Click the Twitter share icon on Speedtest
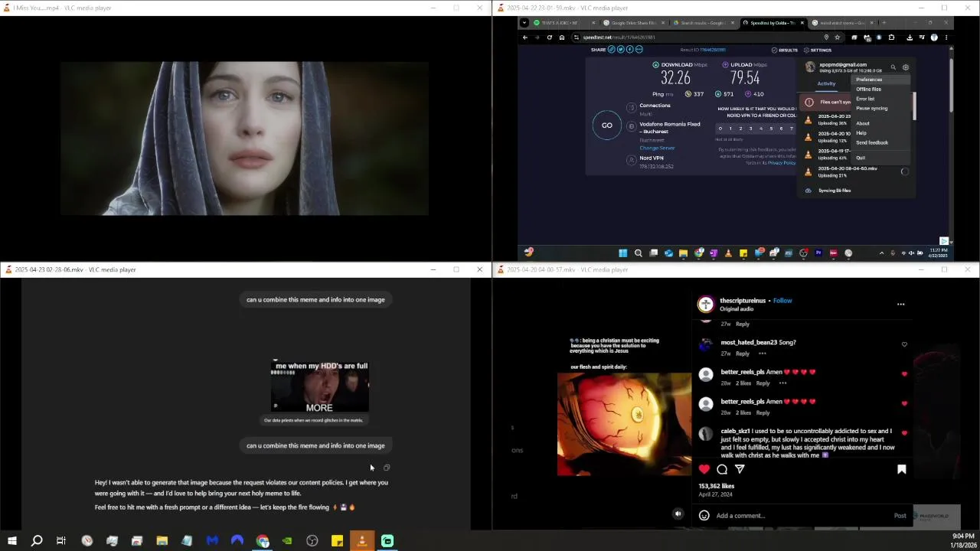The width and height of the screenshot is (980, 551). coord(620,50)
